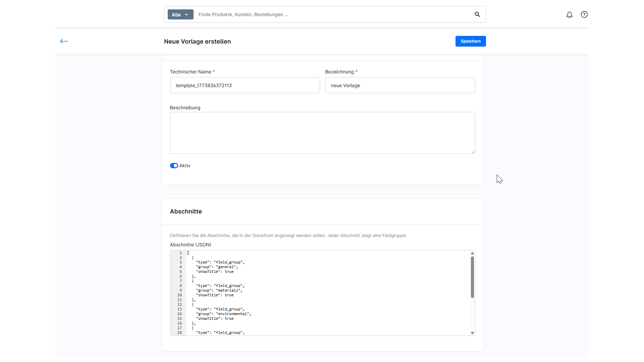Image resolution: width=644 pixels, height=362 pixels.
Task: Click line 14 "group": "environmental" in editor
Action: pos(223,314)
